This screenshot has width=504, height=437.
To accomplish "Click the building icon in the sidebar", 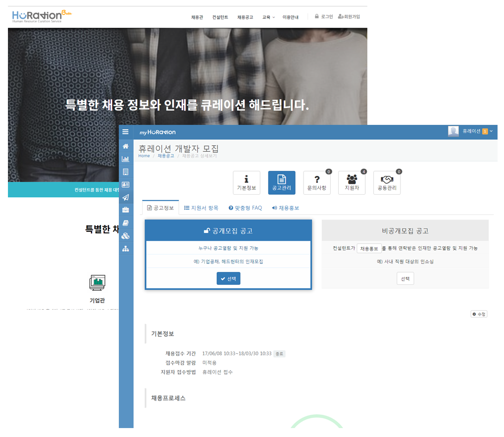I will pos(126,172).
